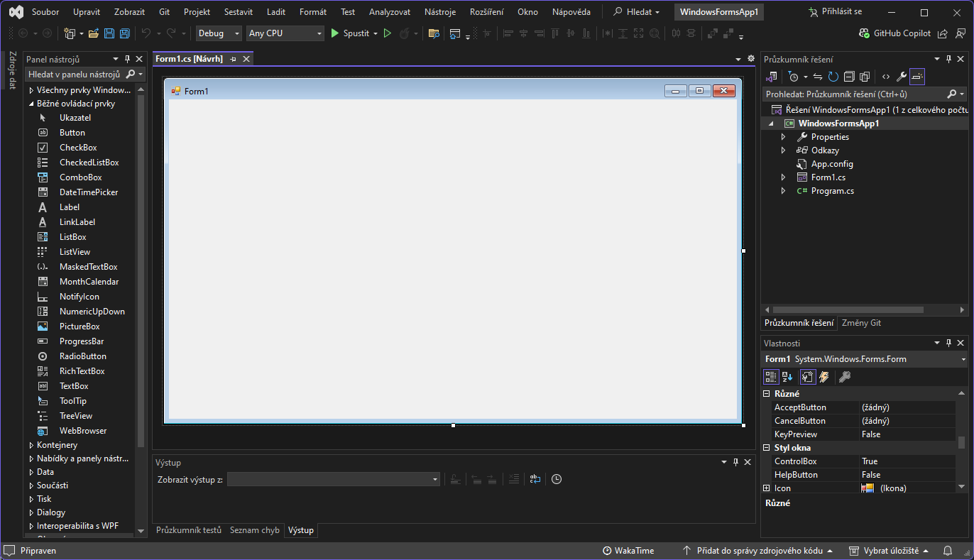
Task: Click the refresh icon in Průzkumník řešení
Action: pos(833,77)
